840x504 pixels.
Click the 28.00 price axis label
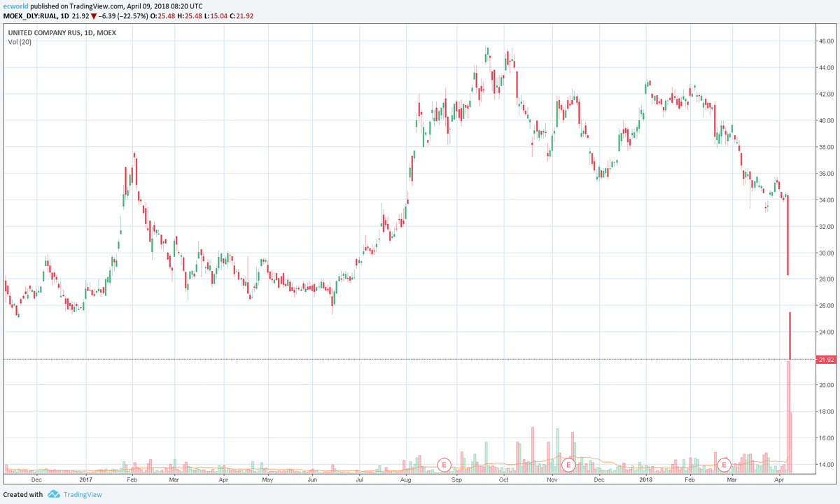click(826, 280)
